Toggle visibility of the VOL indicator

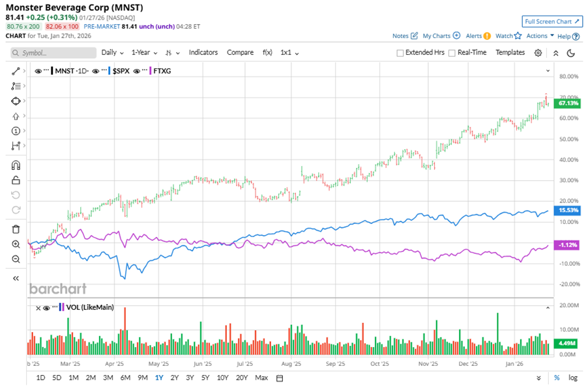(46, 307)
